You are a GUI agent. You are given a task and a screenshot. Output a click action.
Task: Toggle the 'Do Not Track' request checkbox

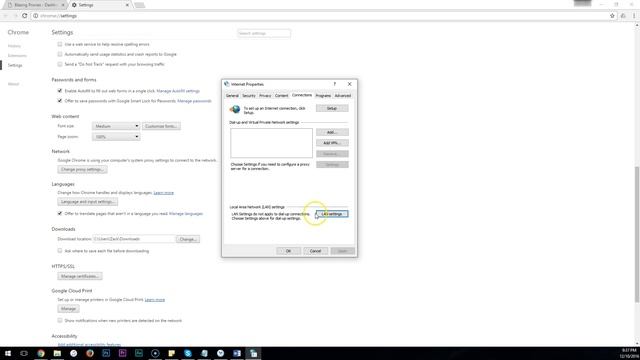[x=60, y=64]
